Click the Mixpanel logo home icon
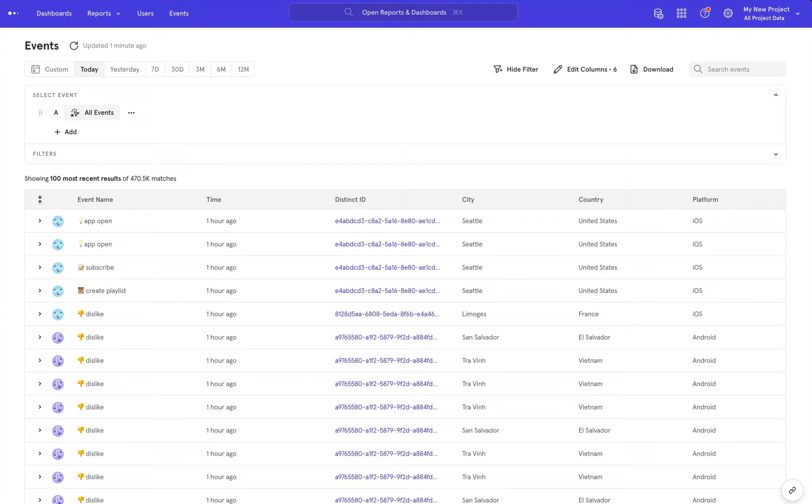 13,13
